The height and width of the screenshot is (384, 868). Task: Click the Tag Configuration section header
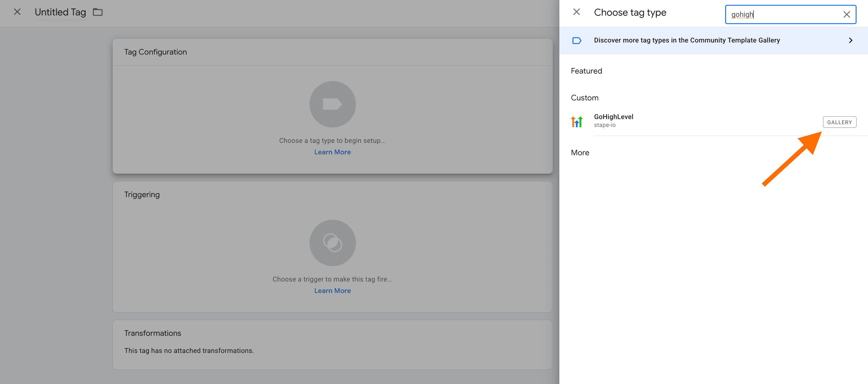(x=155, y=52)
